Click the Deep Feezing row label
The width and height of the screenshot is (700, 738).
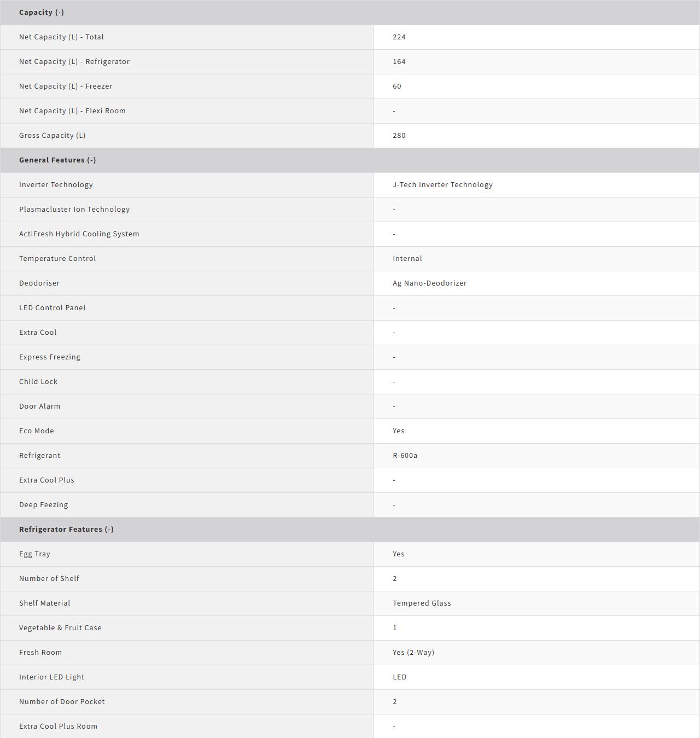click(44, 505)
